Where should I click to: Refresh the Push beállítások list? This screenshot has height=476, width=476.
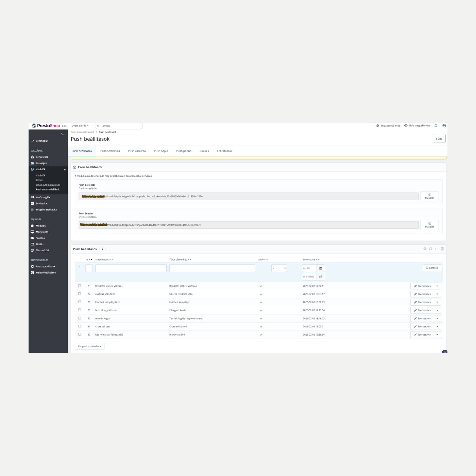[x=430, y=249]
